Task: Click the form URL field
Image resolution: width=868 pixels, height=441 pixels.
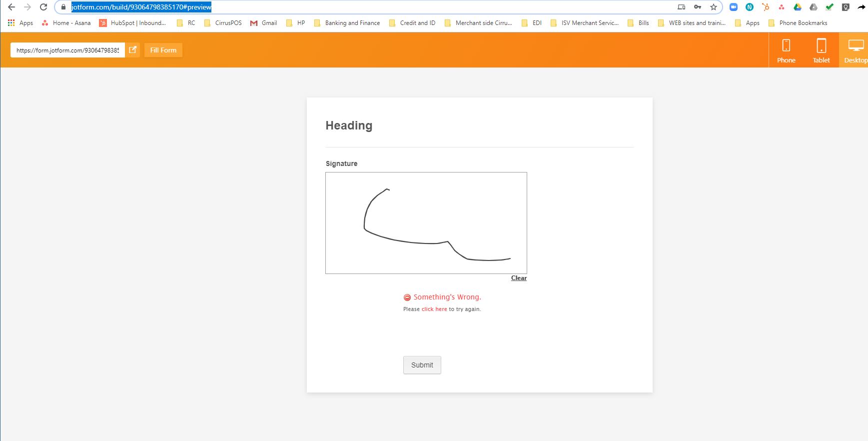Action: 67,50
